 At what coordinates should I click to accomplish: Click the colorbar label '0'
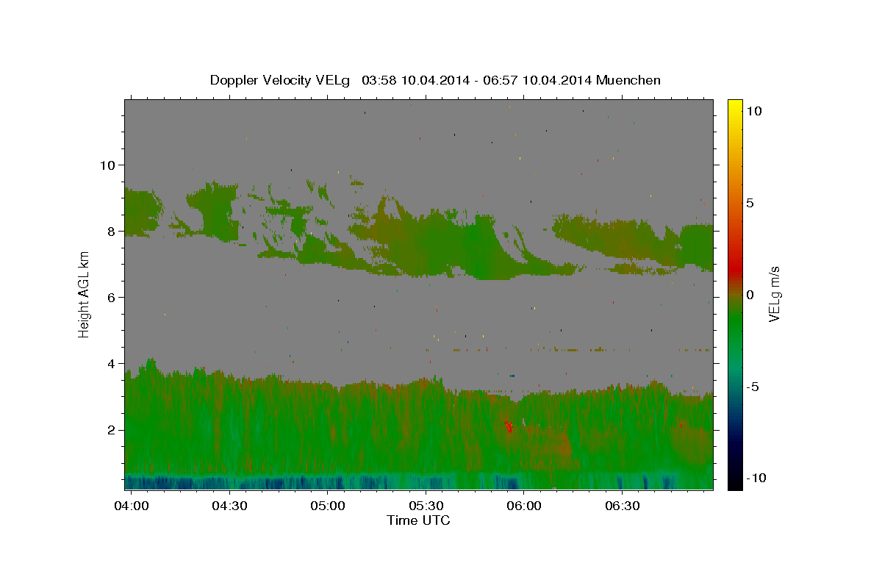coord(750,295)
